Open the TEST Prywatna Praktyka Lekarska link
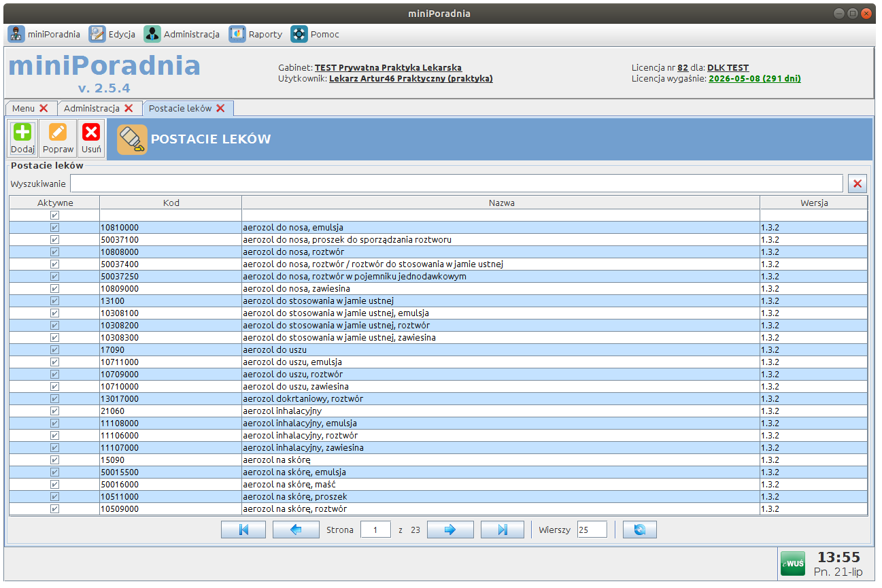882x588 pixels. coord(388,68)
